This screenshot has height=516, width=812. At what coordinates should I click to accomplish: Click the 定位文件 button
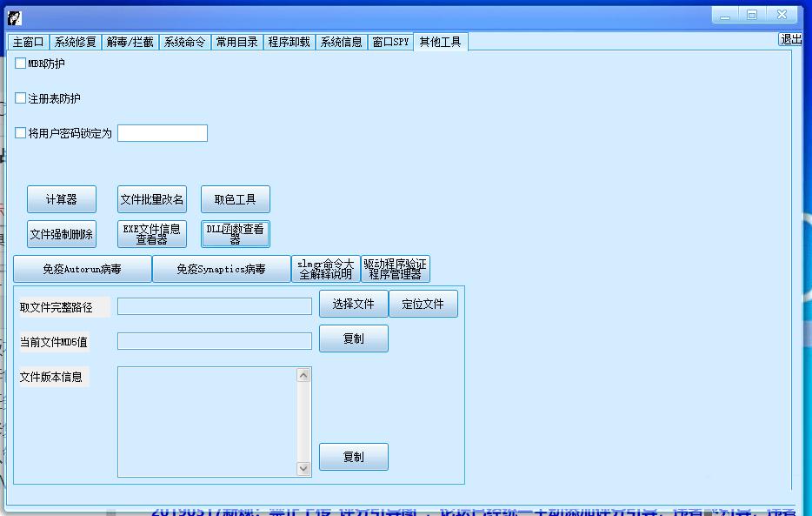(423, 304)
